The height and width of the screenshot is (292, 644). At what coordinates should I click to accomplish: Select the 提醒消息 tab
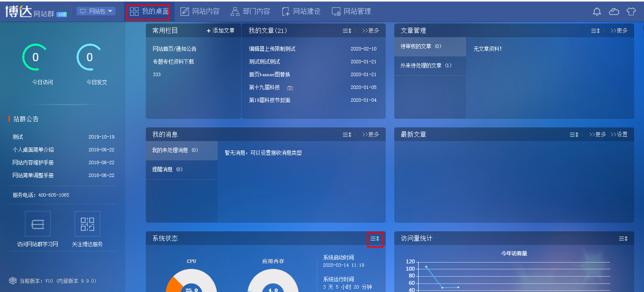click(x=167, y=170)
